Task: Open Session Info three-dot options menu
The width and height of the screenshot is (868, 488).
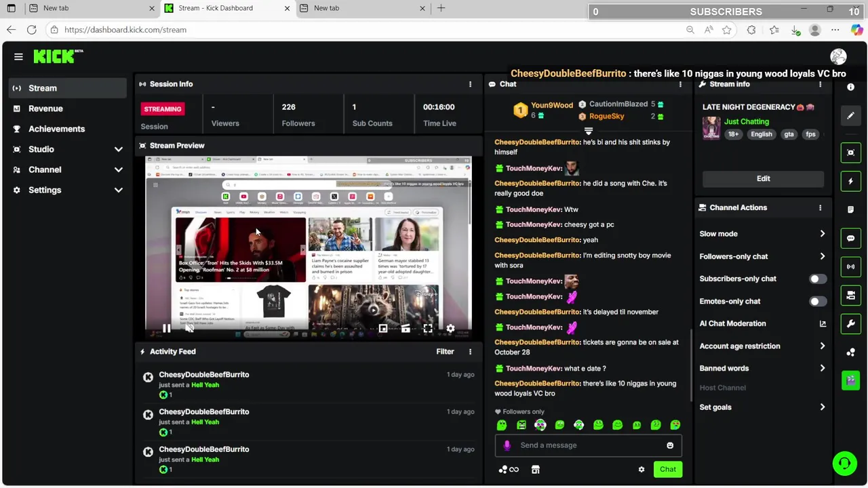Action: click(470, 84)
